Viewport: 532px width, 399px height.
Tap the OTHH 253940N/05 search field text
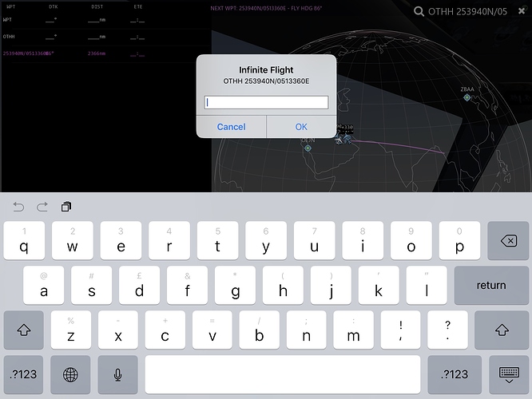pos(467,11)
